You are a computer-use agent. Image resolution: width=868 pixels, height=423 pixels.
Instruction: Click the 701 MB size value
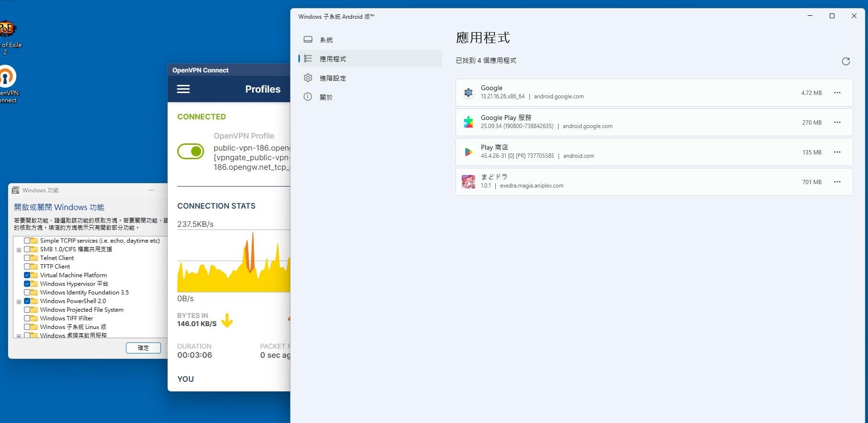[811, 182]
